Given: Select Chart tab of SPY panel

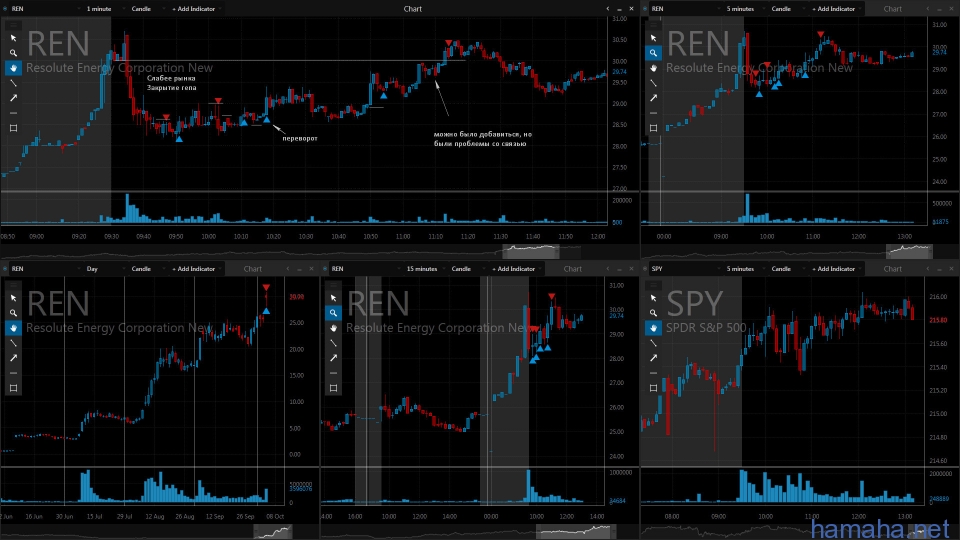Looking at the screenshot, I should (x=893, y=269).
